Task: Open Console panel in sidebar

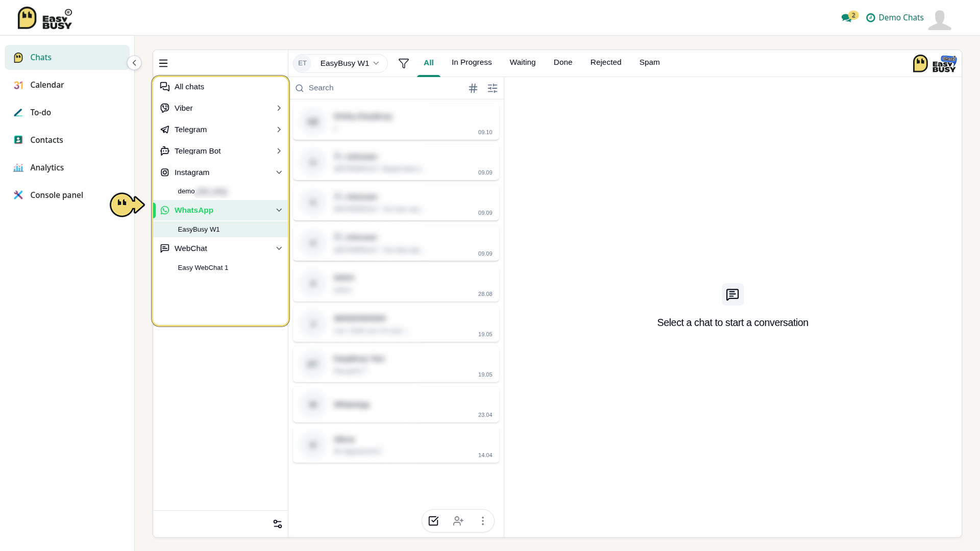Action: [67, 195]
